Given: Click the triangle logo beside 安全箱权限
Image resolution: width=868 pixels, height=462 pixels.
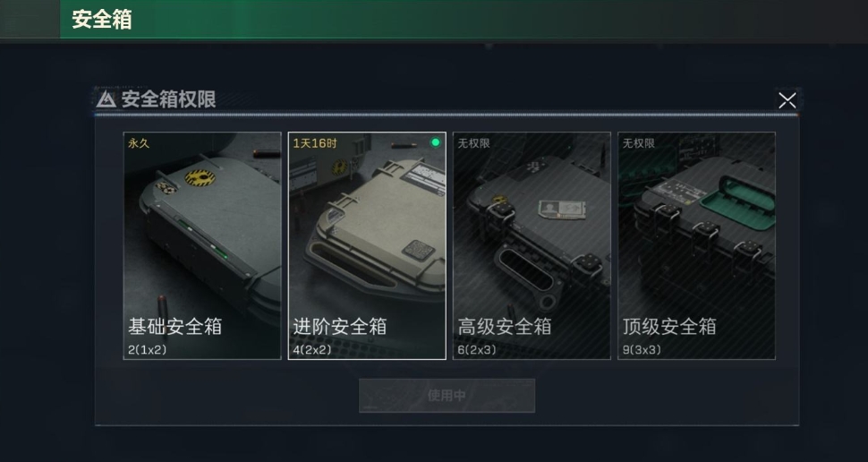Looking at the screenshot, I should (x=106, y=99).
